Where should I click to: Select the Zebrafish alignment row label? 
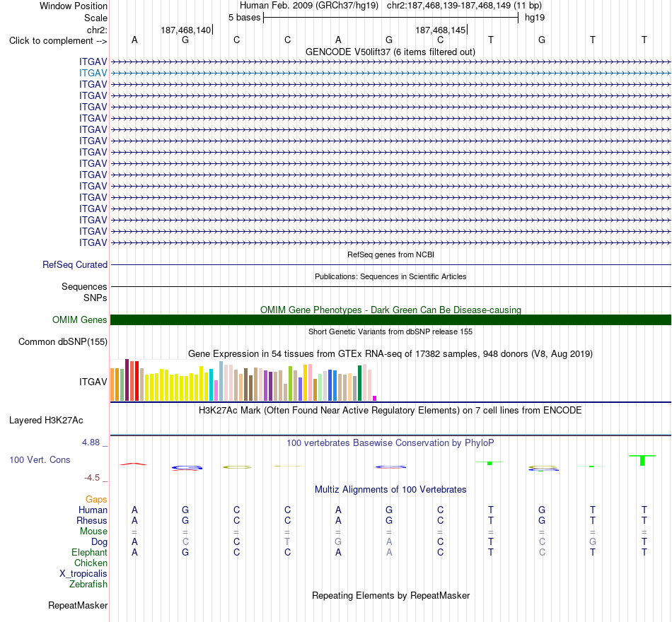(88, 585)
